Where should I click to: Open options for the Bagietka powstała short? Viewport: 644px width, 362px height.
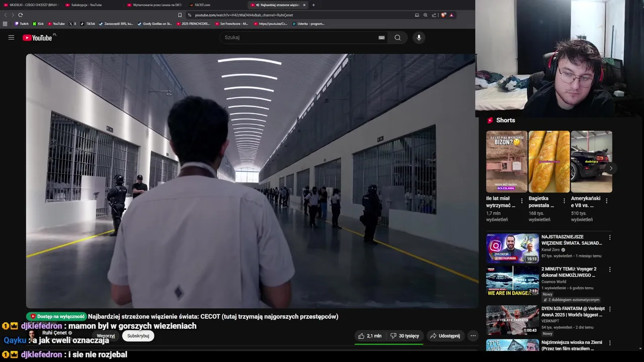tap(564, 201)
